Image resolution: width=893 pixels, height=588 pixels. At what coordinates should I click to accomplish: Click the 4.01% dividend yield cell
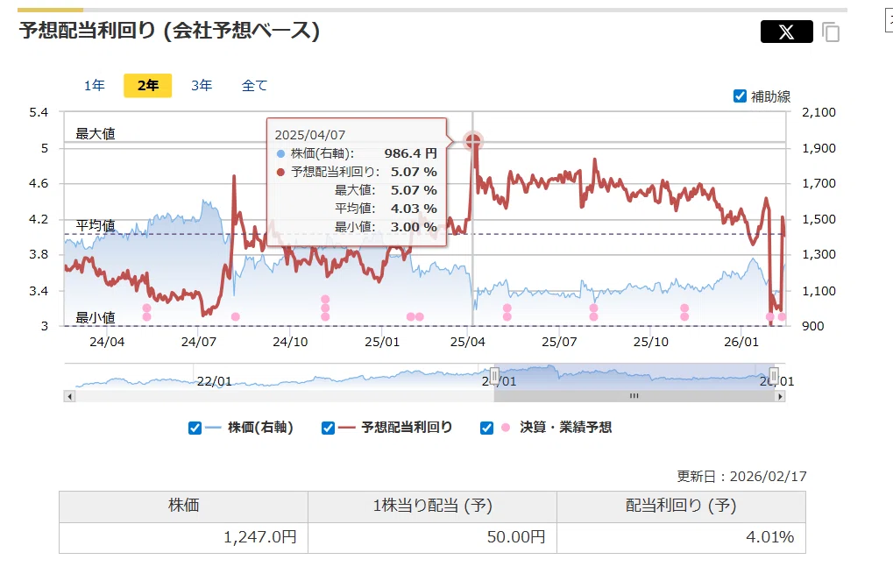(x=681, y=537)
